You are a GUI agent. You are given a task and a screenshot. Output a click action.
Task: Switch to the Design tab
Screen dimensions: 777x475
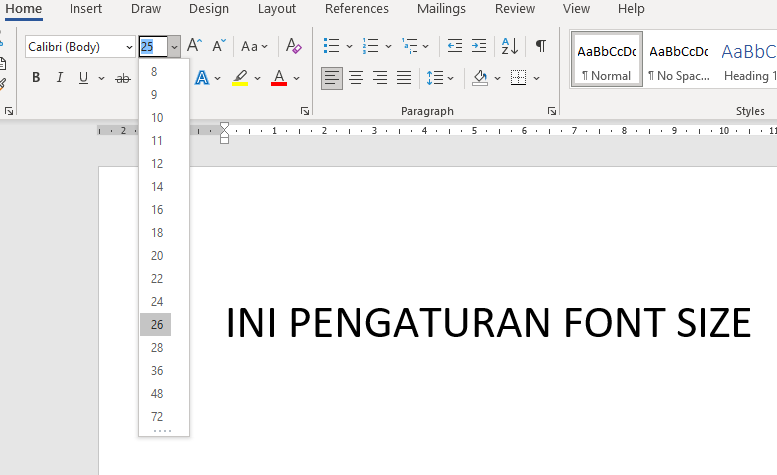point(209,9)
